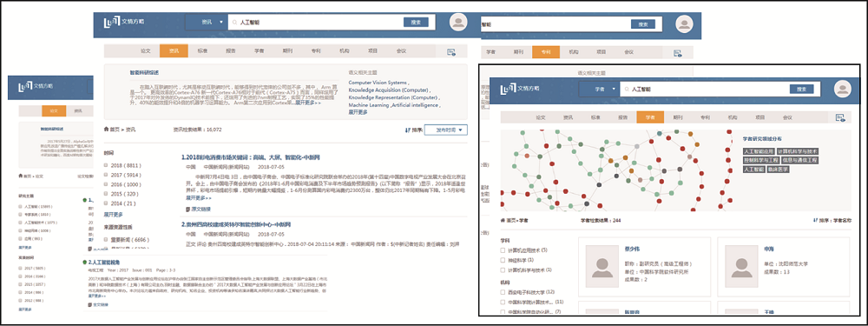Check the 2014 (21) time filter
The height and width of the screenshot is (326, 868).
point(106,203)
